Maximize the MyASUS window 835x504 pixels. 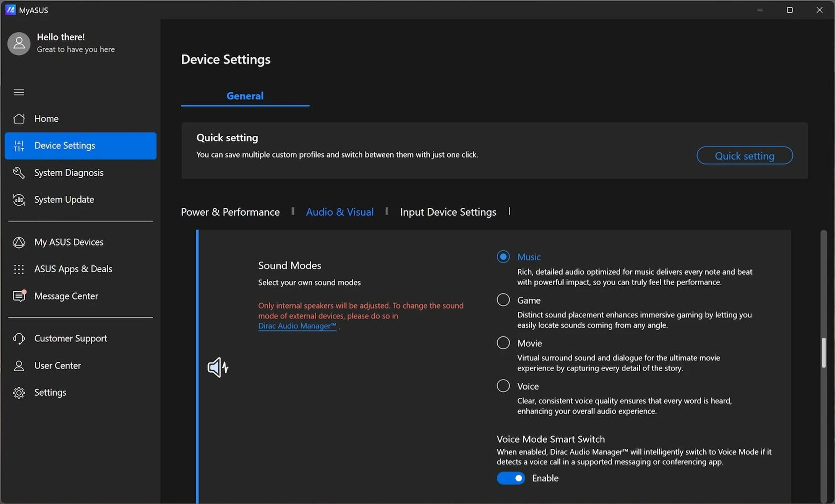[790, 10]
